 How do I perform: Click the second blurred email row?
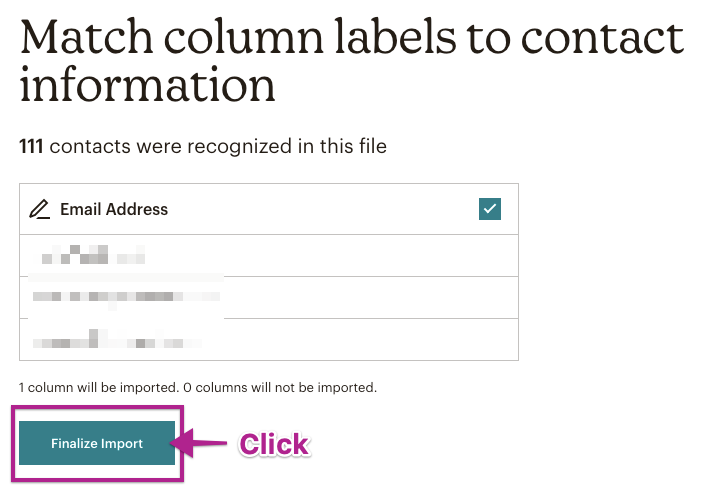tap(125, 297)
